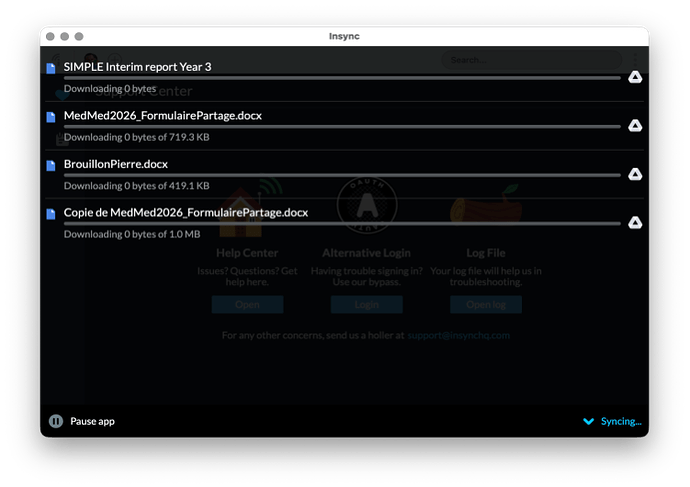This screenshot has width=690, height=487.
Task: Click the document icon beside MedMed2026_FormulairePartage.docx
Action: tap(51, 117)
